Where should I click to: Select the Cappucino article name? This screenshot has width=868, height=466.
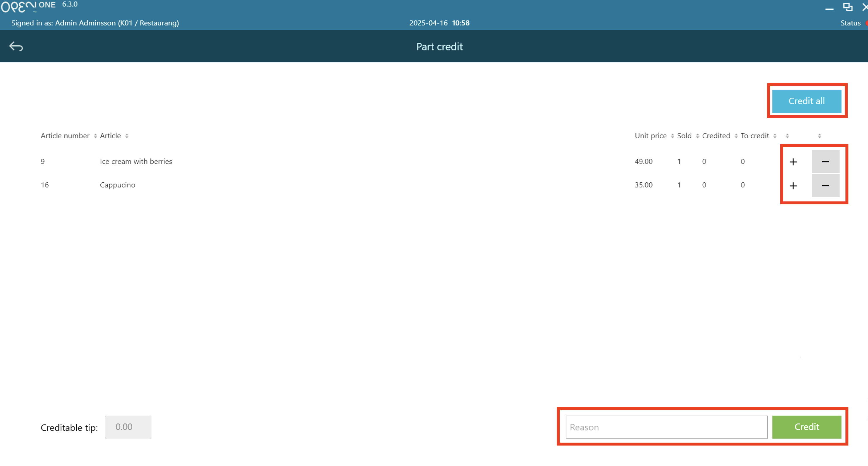coord(117,185)
